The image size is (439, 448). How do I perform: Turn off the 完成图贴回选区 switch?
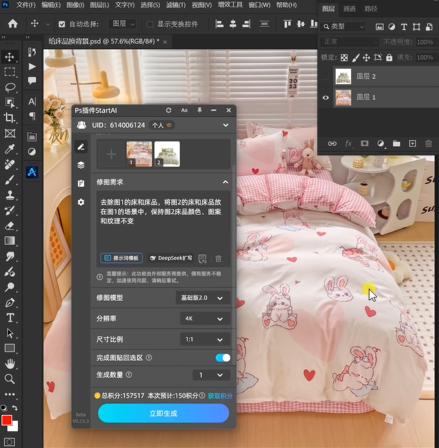tap(223, 358)
